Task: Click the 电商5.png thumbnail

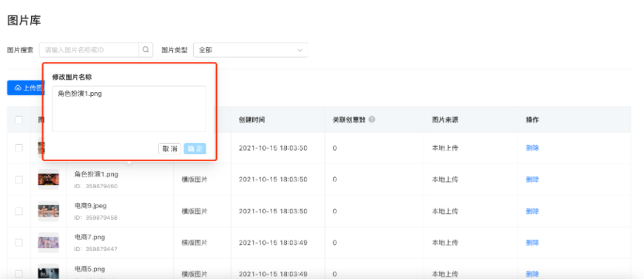Action: pyautogui.click(x=49, y=272)
